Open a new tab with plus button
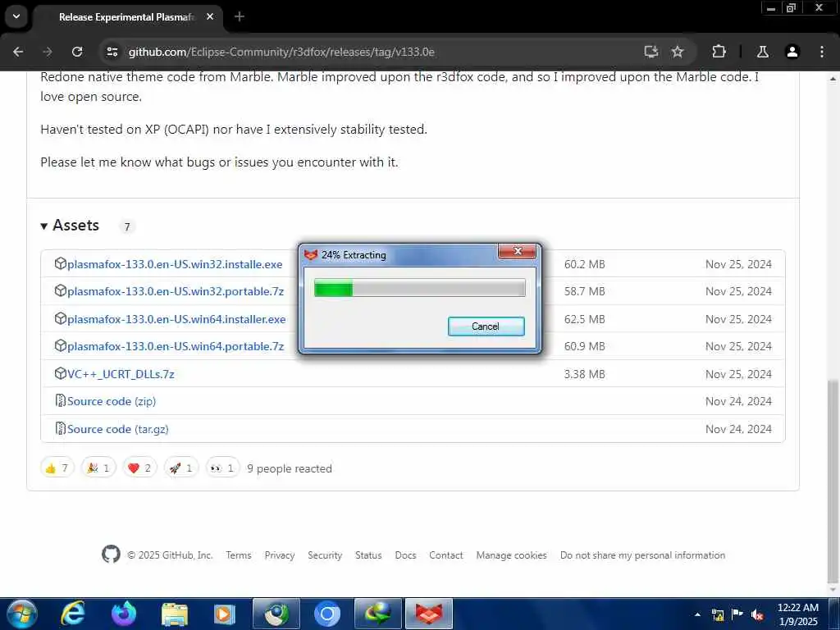The height and width of the screenshot is (630, 840). (x=240, y=16)
